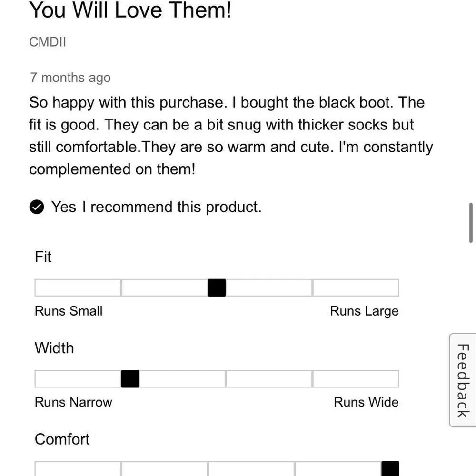476x476 pixels.
Task: Click the Width slider black marker
Action: pyautogui.click(x=130, y=378)
